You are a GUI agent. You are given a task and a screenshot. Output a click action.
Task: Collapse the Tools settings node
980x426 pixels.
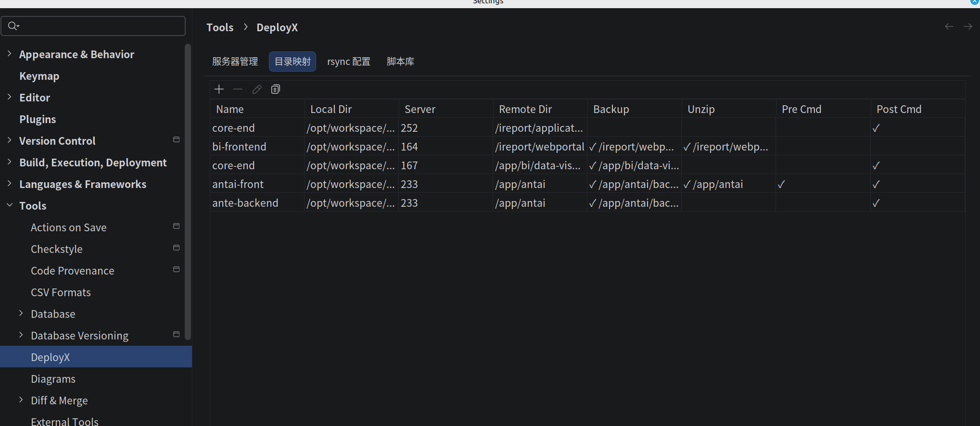10,205
